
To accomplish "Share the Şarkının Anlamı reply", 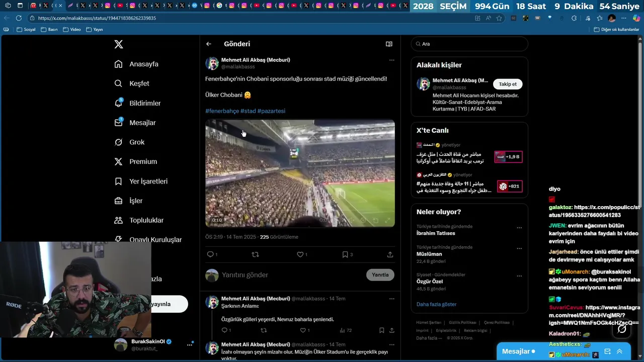I will coord(391,330).
